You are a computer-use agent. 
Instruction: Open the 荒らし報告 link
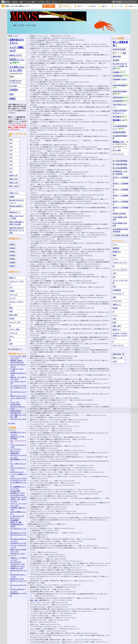coord(117,150)
